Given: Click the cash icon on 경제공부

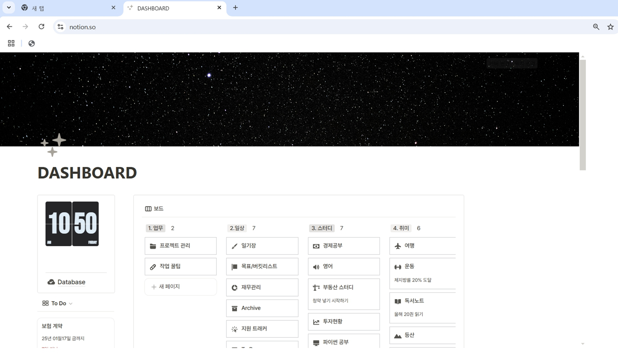Looking at the screenshot, I should coord(316,246).
